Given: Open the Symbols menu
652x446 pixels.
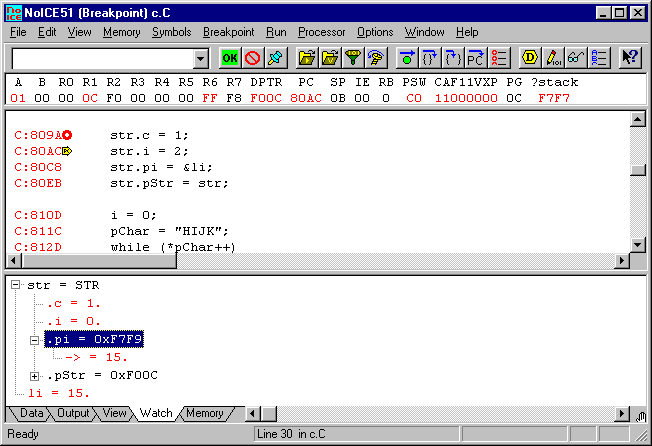Looking at the screenshot, I should point(171,32).
